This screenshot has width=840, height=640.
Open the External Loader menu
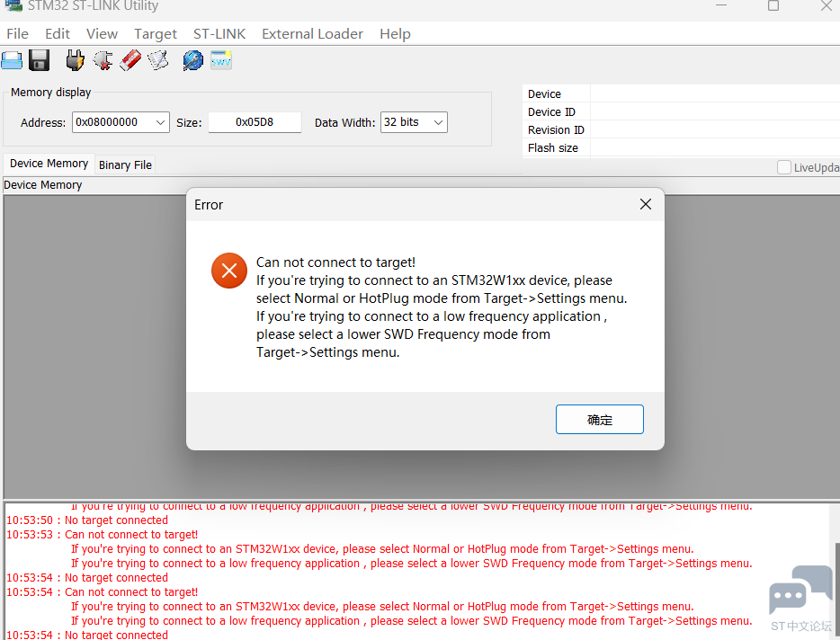tap(312, 34)
